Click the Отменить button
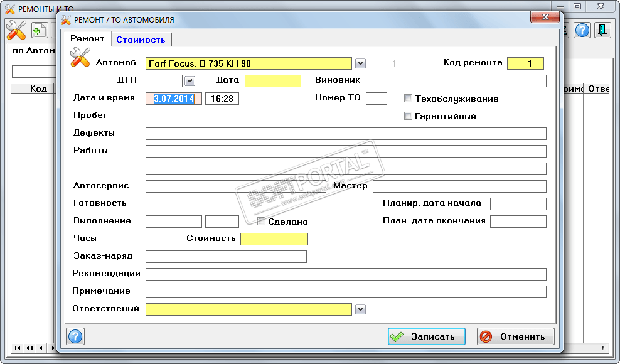620x364 pixels. click(516, 336)
